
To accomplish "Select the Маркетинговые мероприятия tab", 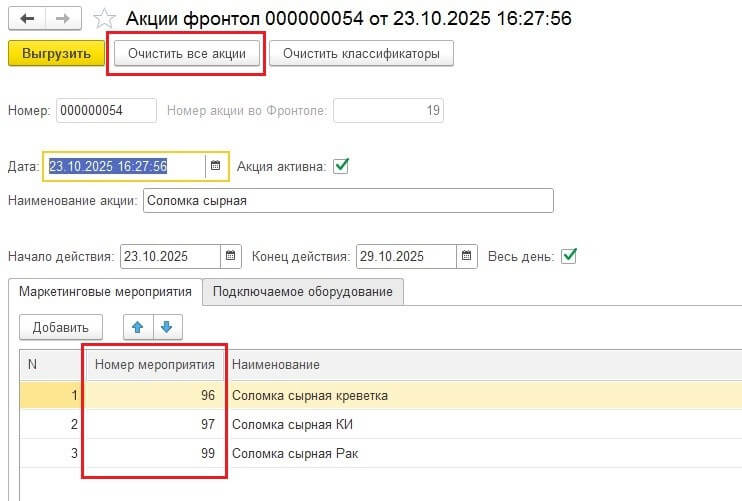I will tap(104, 291).
